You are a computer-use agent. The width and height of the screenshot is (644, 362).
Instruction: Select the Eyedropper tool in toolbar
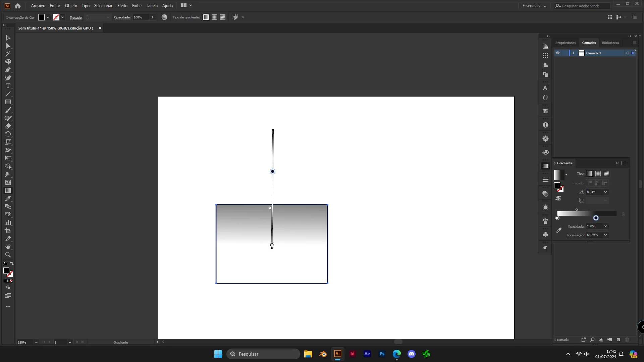click(8, 199)
